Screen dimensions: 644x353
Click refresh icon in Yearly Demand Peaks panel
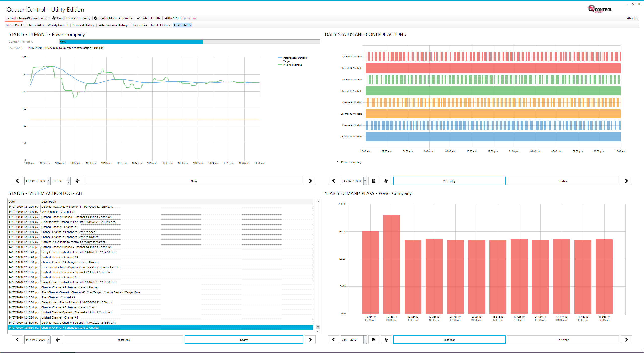(x=386, y=340)
